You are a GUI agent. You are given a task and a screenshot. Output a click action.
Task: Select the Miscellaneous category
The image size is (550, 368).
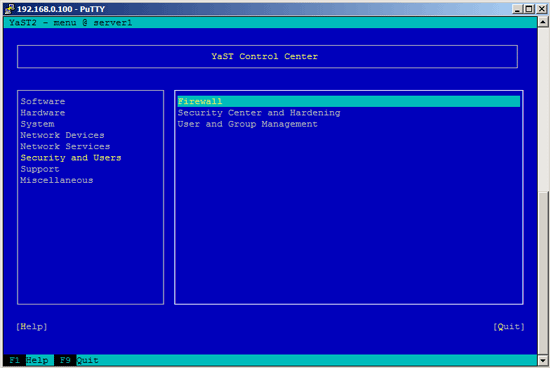tap(57, 180)
